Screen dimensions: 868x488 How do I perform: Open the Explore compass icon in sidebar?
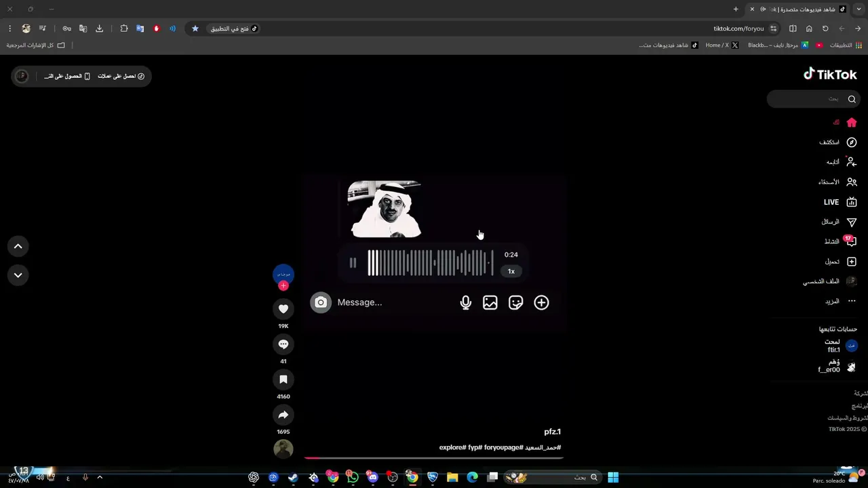[852, 142]
